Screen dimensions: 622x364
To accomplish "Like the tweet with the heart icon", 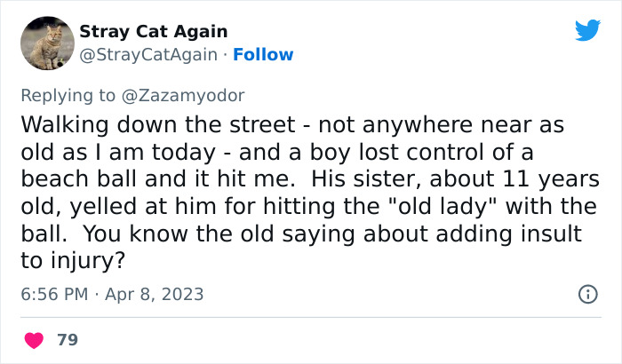I will [x=35, y=339].
